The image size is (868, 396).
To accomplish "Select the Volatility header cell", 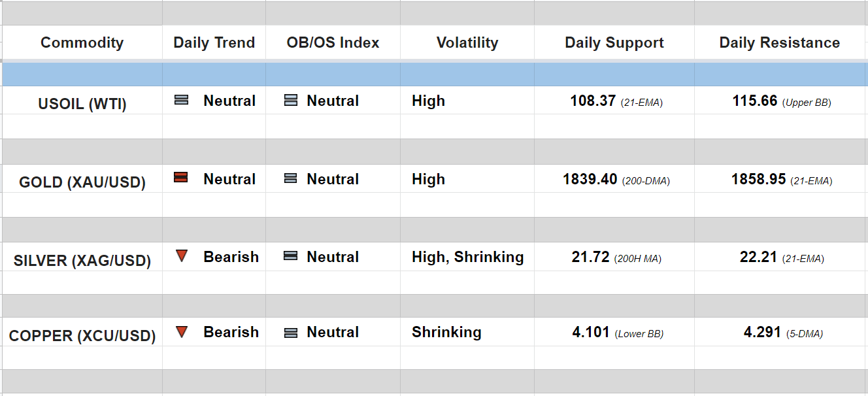I will pos(467,43).
